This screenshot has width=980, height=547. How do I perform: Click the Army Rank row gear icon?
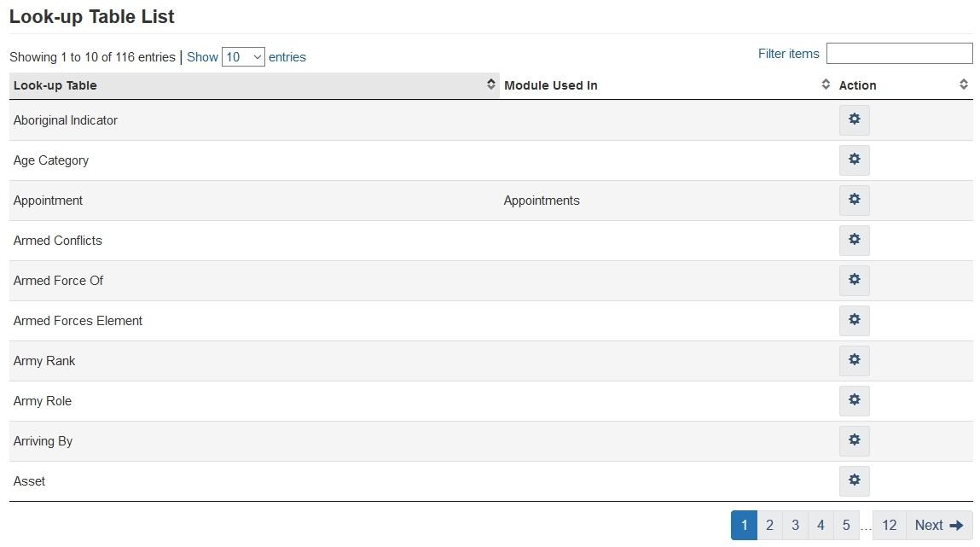pyautogui.click(x=854, y=360)
